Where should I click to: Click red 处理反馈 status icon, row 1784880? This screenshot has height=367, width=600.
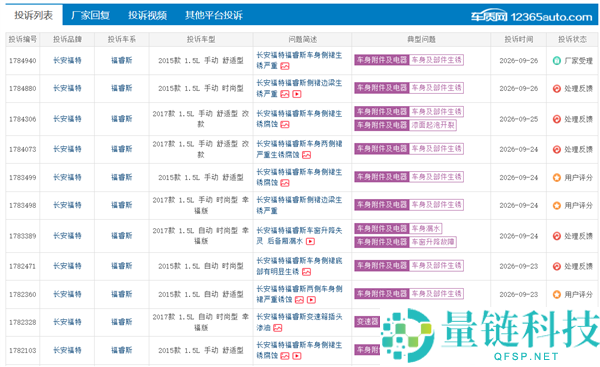tap(557, 88)
